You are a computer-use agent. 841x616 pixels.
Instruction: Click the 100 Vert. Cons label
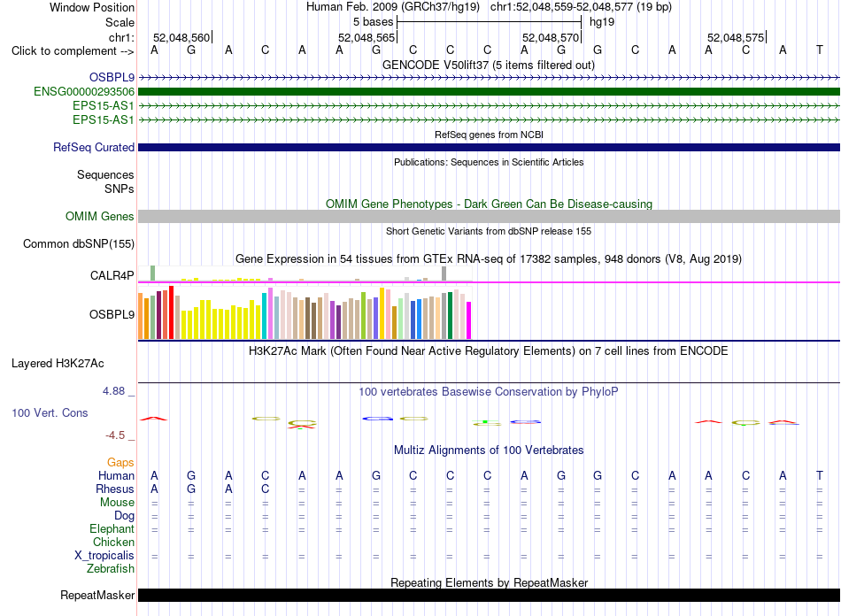(50, 412)
